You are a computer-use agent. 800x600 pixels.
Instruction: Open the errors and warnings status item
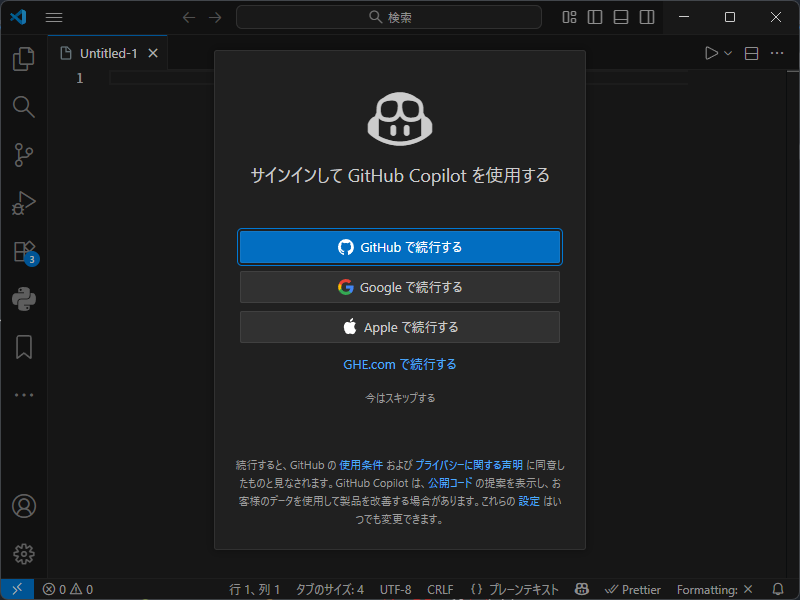(x=68, y=589)
